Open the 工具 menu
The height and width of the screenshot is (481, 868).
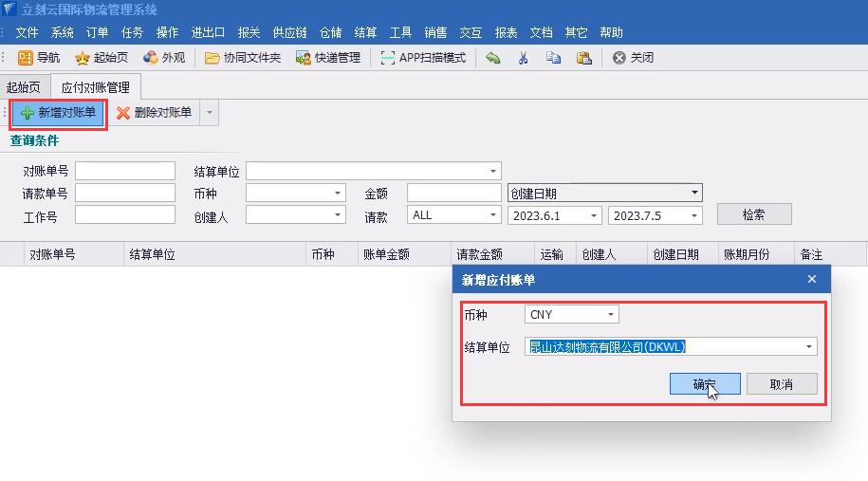(x=400, y=32)
